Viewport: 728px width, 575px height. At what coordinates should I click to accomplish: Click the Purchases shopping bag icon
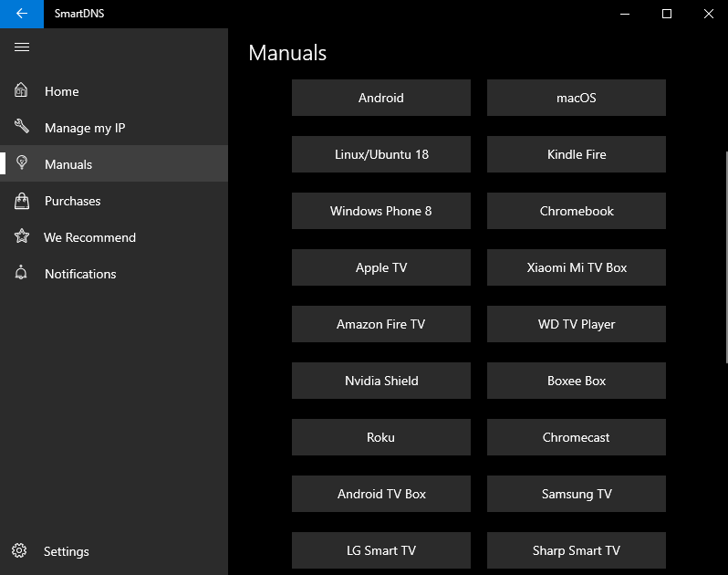21,201
